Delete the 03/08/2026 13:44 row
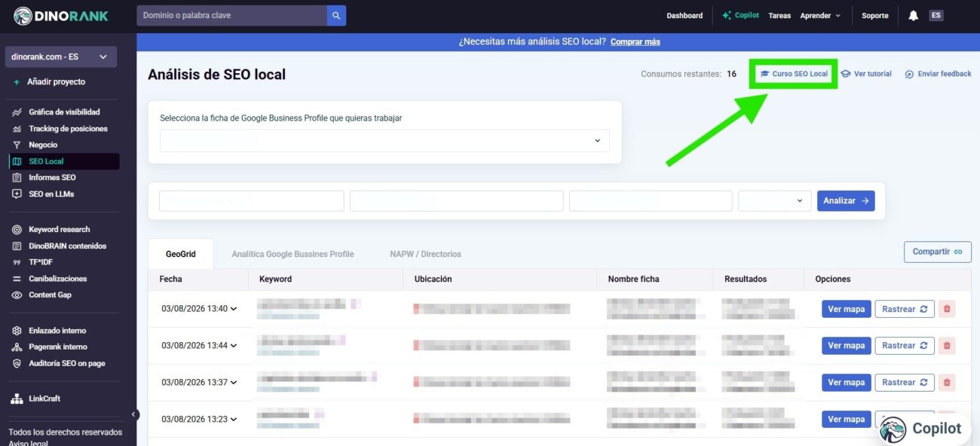The image size is (980, 446). pyautogui.click(x=947, y=346)
